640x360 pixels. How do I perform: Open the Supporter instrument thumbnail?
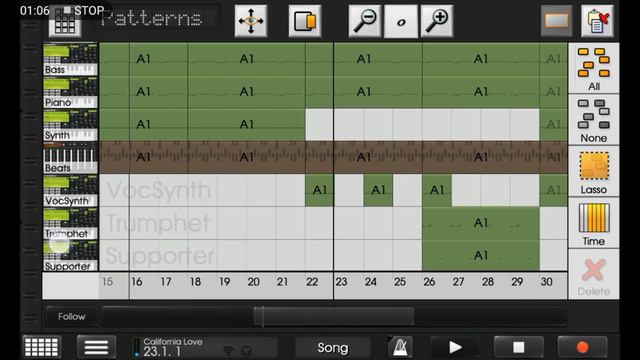point(71,256)
